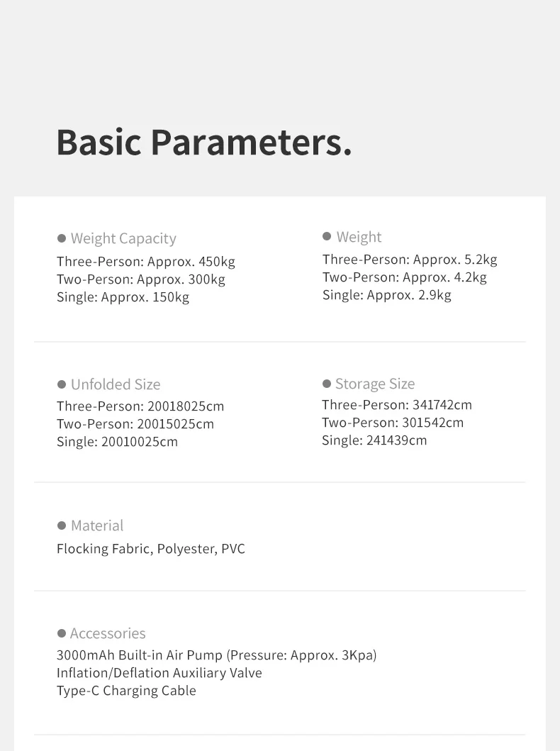Viewport: 560px width, 751px height.
Task: Click the bullet dot beside Storage Size
Action: point(327,384)
